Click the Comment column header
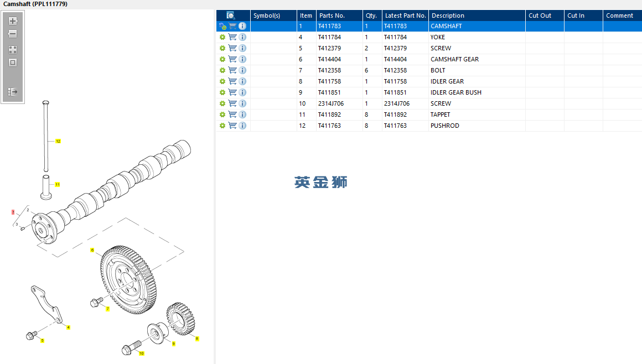 (622, 15)
